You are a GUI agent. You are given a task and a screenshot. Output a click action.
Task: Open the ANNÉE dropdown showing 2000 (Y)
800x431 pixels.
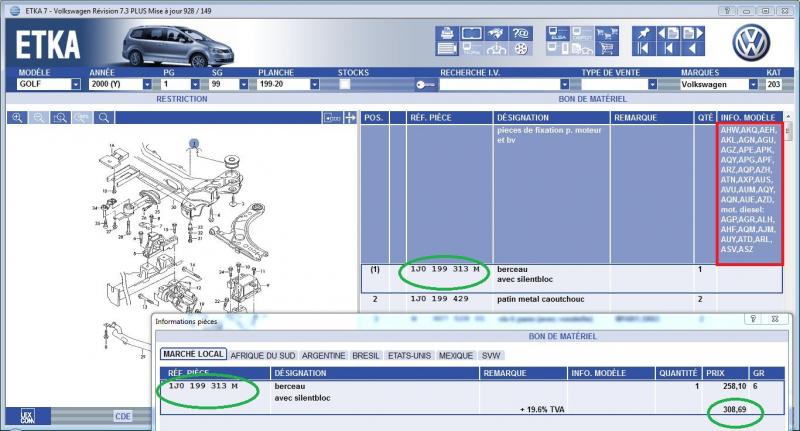click(147, 84)
